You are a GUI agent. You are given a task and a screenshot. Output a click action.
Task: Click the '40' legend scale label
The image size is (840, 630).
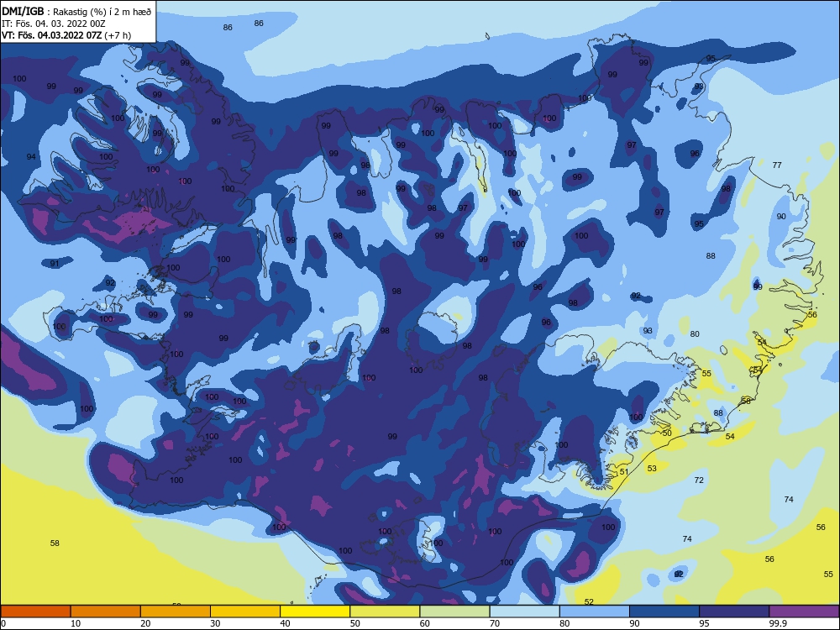(286, 623)
